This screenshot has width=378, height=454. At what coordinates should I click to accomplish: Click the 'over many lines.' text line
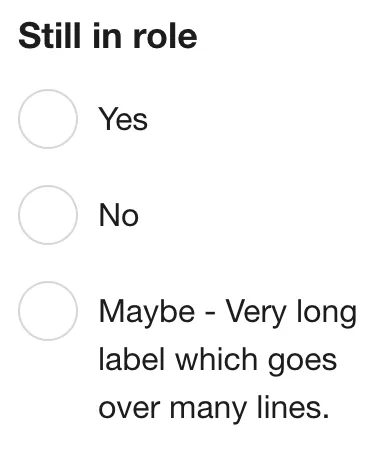tap(214, 409)
